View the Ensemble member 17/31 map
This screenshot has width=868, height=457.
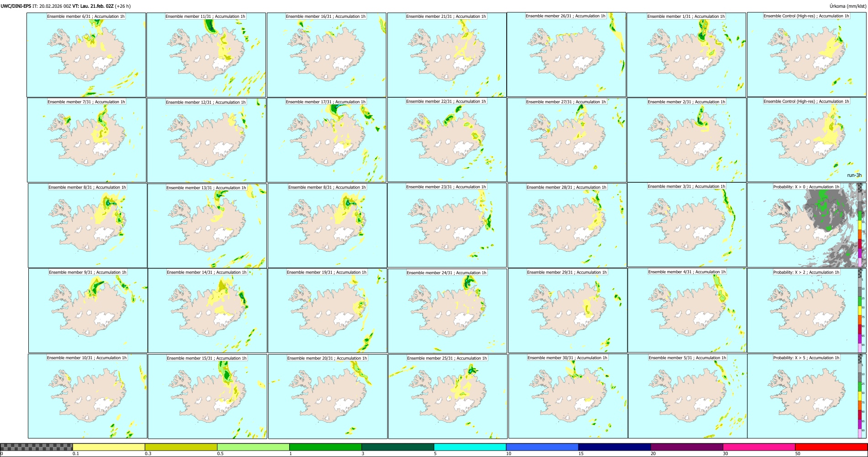327,140
